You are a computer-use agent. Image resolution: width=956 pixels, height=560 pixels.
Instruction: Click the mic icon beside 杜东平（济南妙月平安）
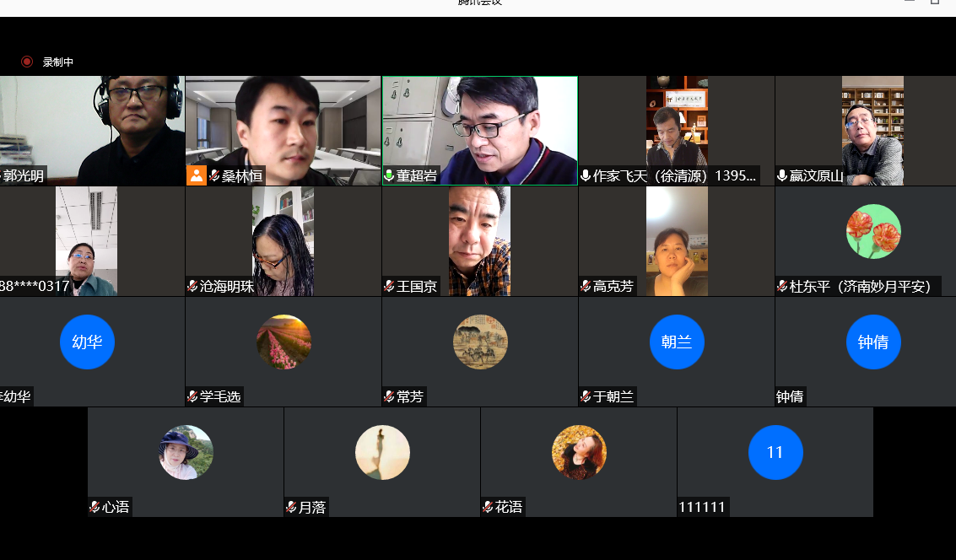(x=781, y=286)
